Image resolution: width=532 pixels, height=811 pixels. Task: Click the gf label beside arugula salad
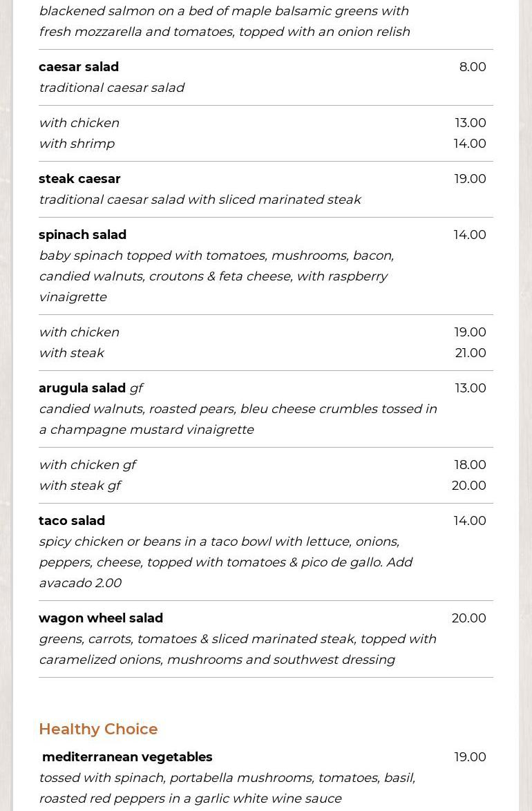[136, 388]
